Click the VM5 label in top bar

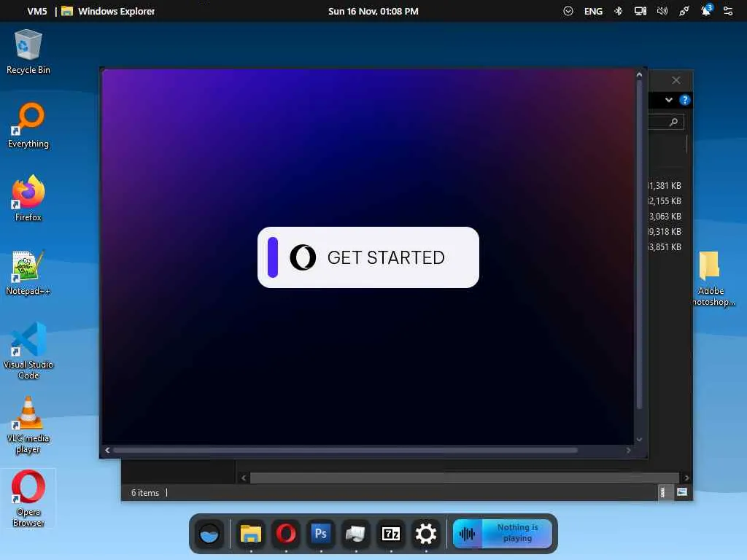37,11
